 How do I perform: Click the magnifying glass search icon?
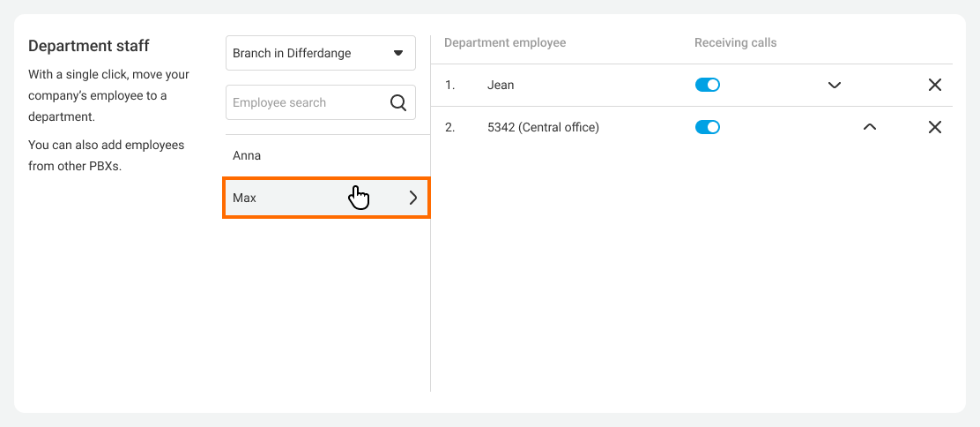398,102
